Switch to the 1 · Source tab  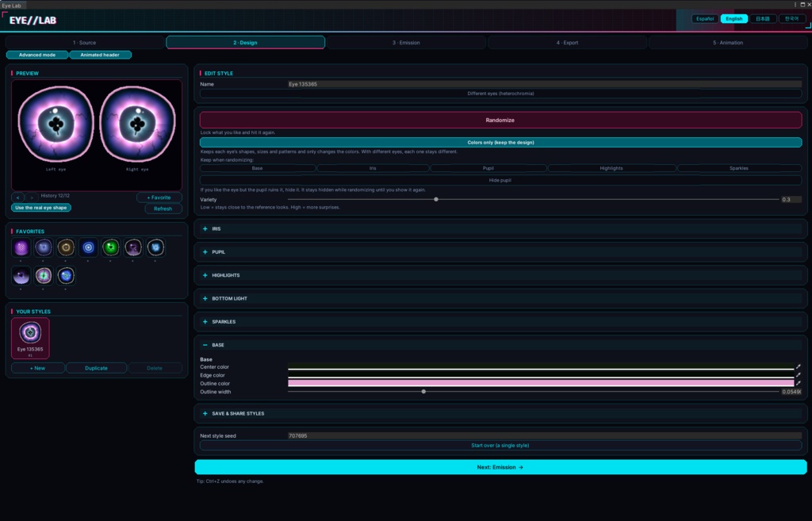pos(84,43)
